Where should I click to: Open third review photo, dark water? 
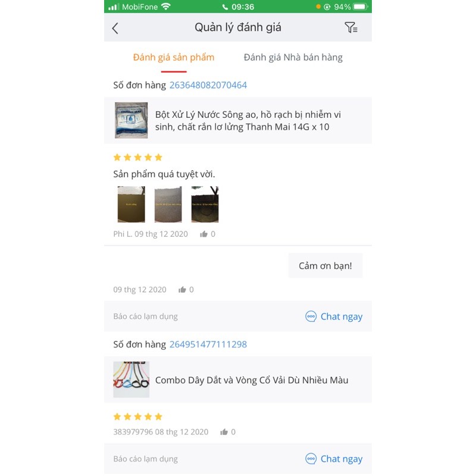click(205, 204)
